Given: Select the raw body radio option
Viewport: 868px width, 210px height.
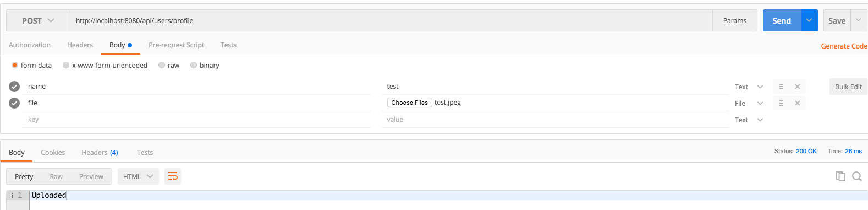Looking at the screenshot, I should 162,65.
